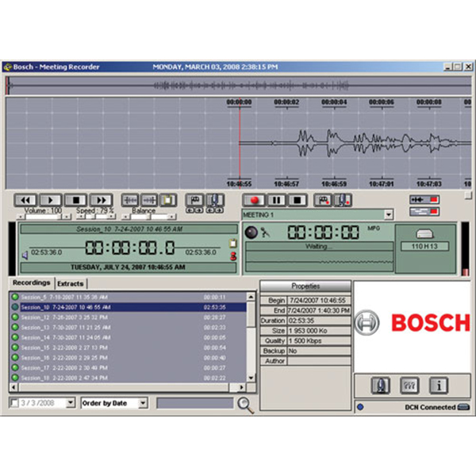The width and height of the screenshot is (476, 476).
Task: Click the Author field in Properties
Action: [x=319, y=361]
